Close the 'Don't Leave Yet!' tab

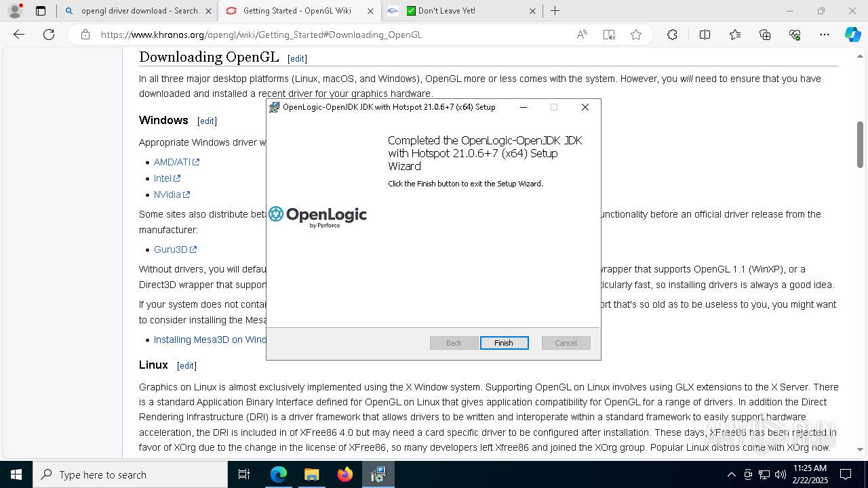tap(532, 11)
